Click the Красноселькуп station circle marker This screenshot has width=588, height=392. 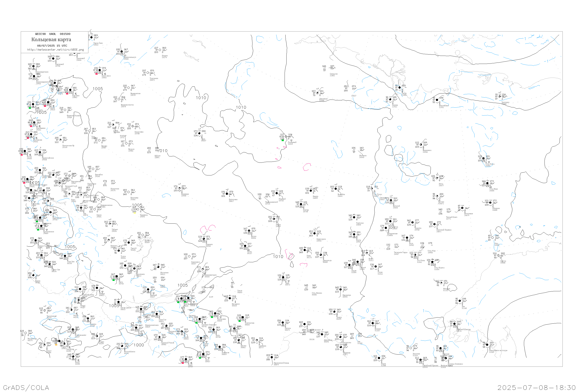122,52
